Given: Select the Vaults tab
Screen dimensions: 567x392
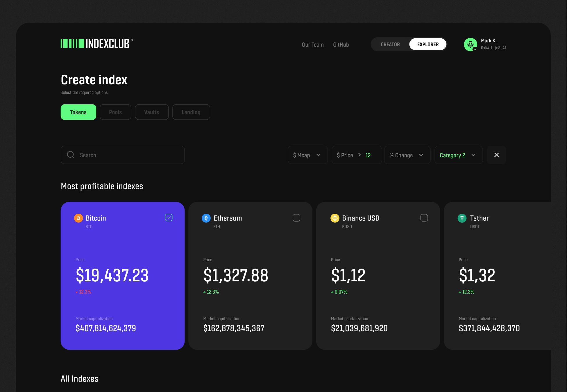Looking at the screenshot, I should pos(151,112).
